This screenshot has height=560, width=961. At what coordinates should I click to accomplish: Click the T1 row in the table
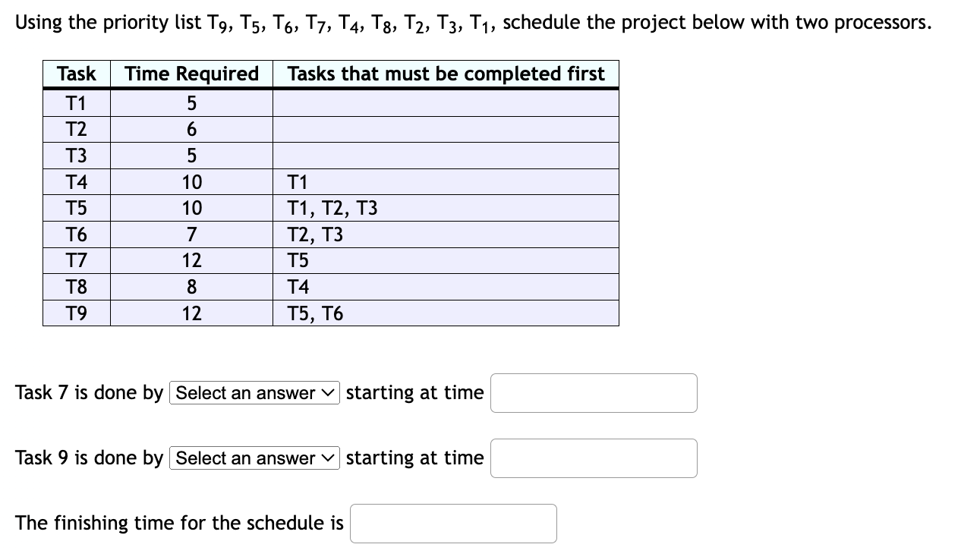[76, 102]
